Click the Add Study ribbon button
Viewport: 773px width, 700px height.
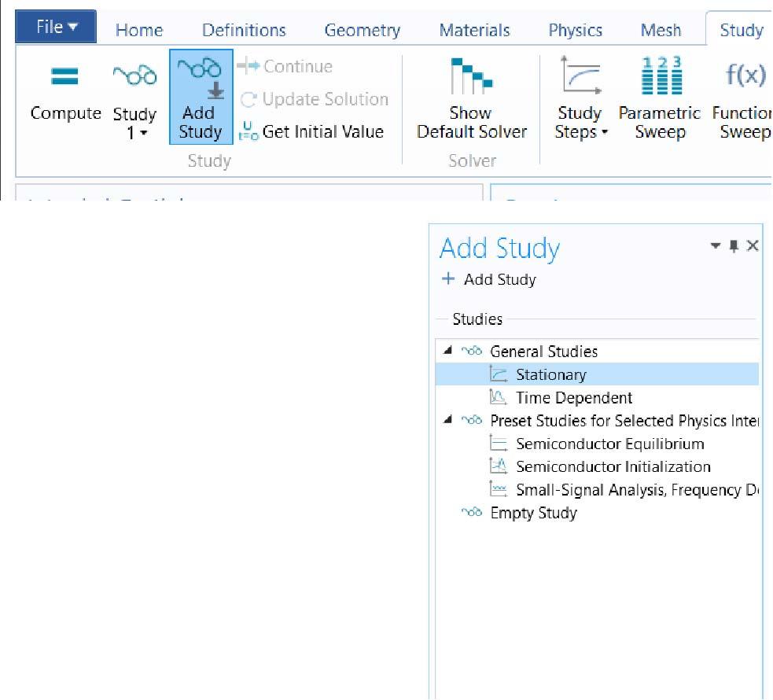tap(201, 97)
